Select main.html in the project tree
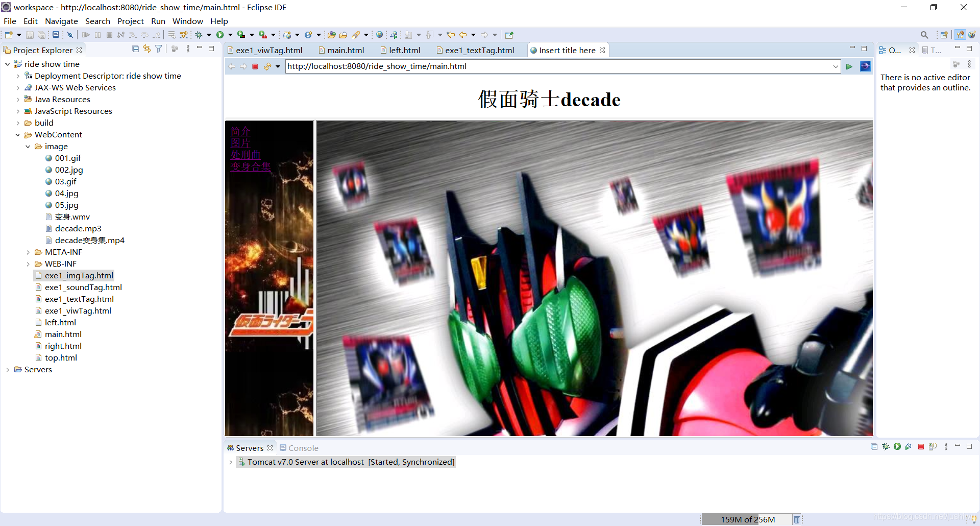This screenshot has height=526, width=980. (63, 334)
